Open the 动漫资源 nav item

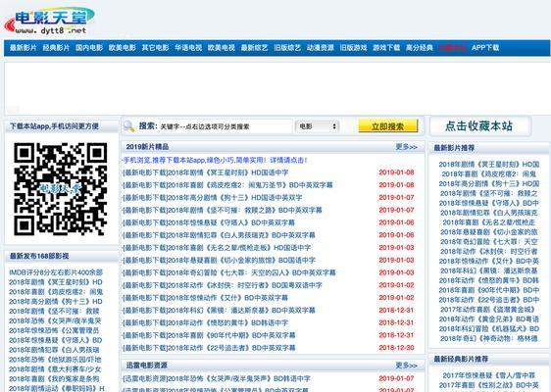(x=321, y=48)
